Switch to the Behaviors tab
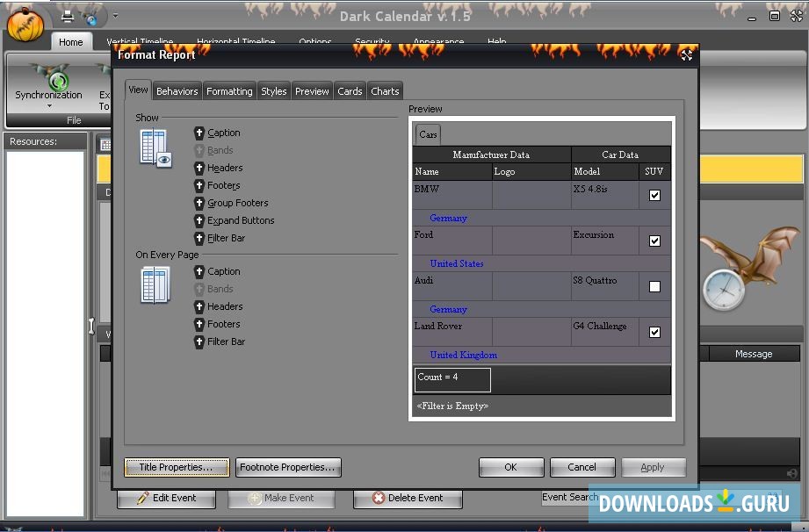This screenshot has height=532, width=809. [177, 91]
